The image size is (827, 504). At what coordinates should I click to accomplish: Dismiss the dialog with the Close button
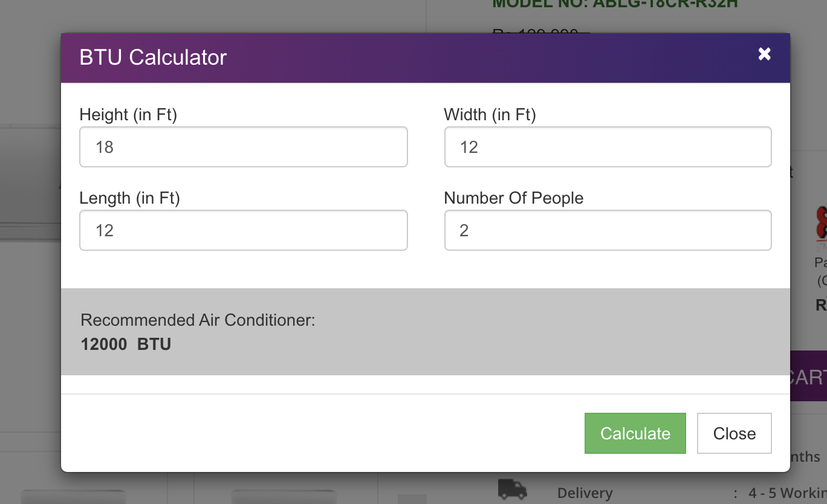coord(735,433)
